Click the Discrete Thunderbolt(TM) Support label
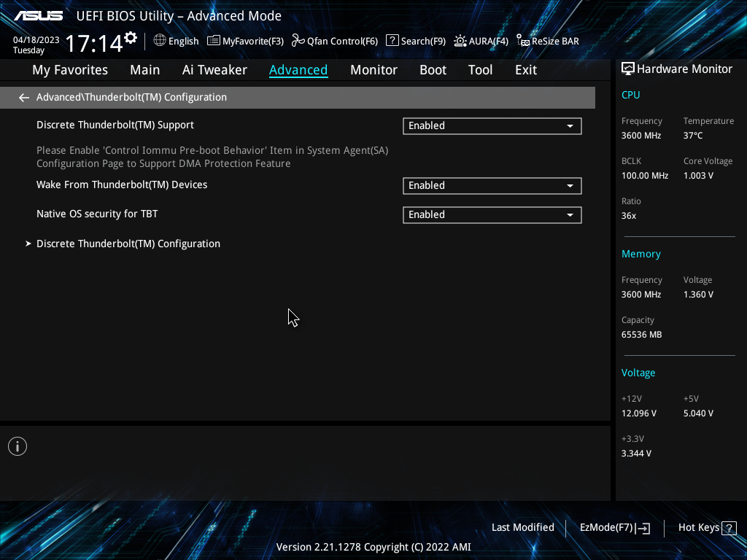Screen dimensions: 747x560 pos(115,125)
